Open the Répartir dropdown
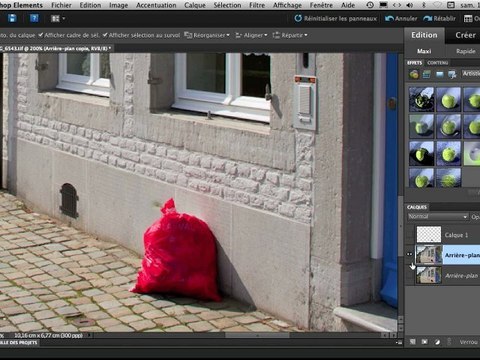Image resolution: width=480 pixels, height=360 pixels. click(x=290, y=35)
